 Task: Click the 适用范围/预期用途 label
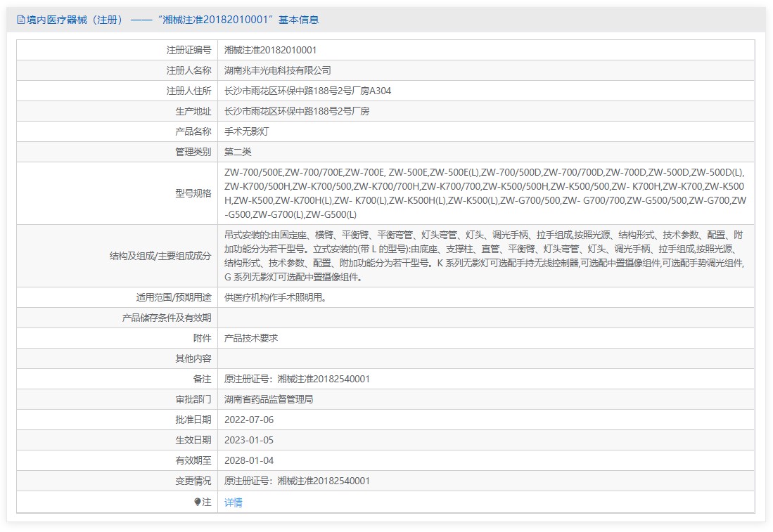pyautogui.click(x=174, y=297)
